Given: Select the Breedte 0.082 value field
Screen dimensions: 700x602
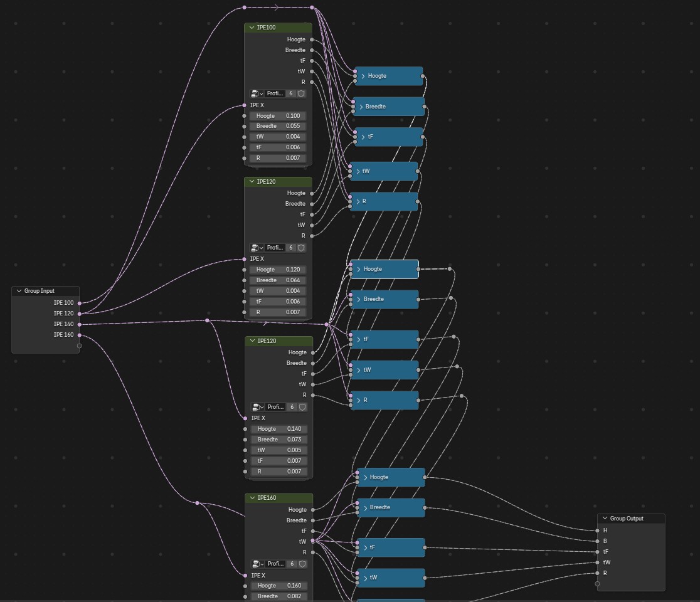Looking at the screenshot, I should pyautogui.click(x=278, y=596).
